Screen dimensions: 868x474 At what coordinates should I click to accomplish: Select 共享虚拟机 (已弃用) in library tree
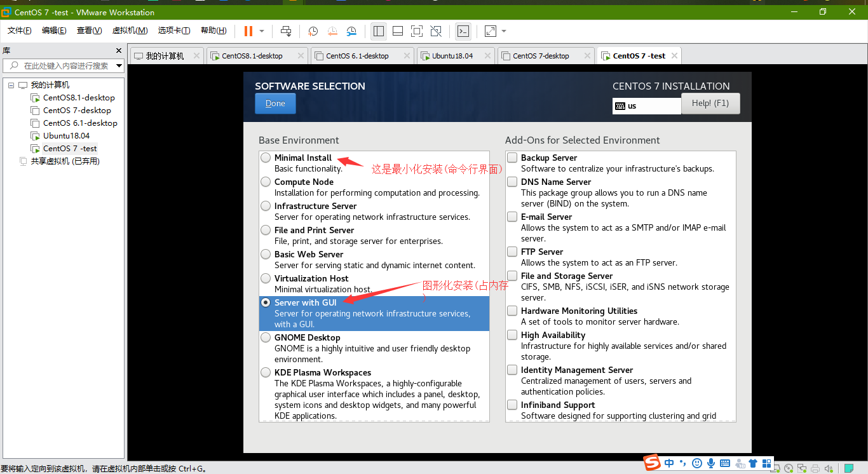point(65,161)
